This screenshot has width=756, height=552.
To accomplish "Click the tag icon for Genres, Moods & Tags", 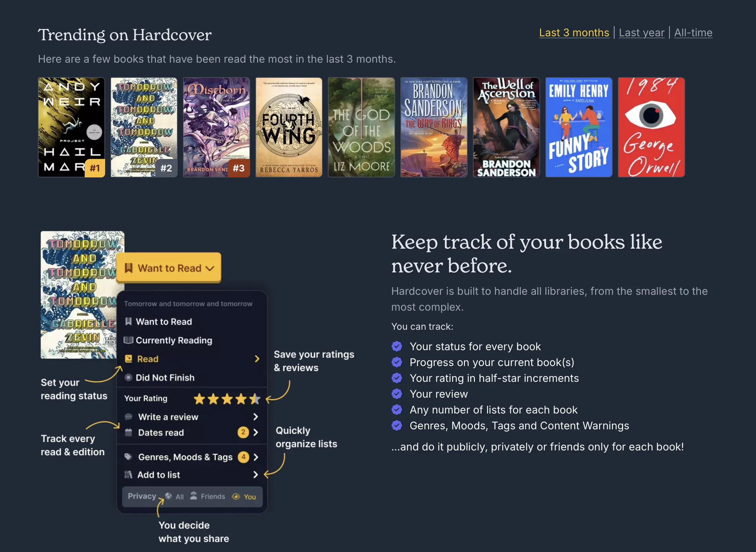I will click(128, 457).
